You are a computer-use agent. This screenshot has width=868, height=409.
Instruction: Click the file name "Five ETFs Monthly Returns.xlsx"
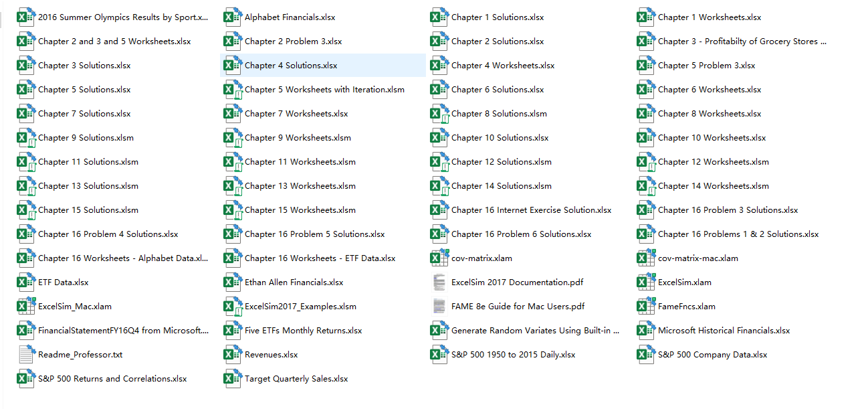click(304, 331)
